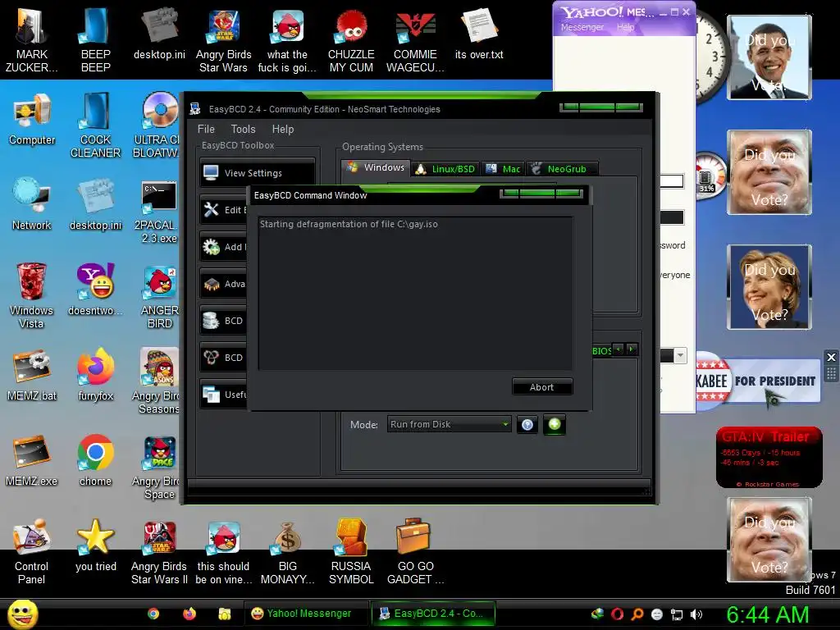This screenshot has width=840, height=630.
Task: Open the Network desktop icon
Action: tap(32, 203)
